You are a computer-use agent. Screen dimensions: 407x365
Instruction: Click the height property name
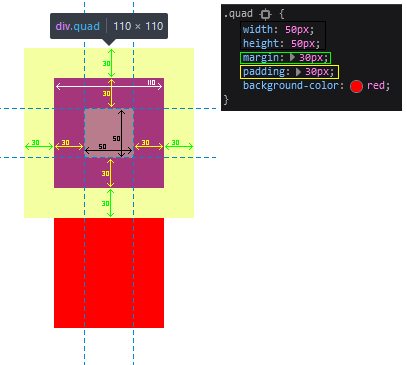coord(261,43)
